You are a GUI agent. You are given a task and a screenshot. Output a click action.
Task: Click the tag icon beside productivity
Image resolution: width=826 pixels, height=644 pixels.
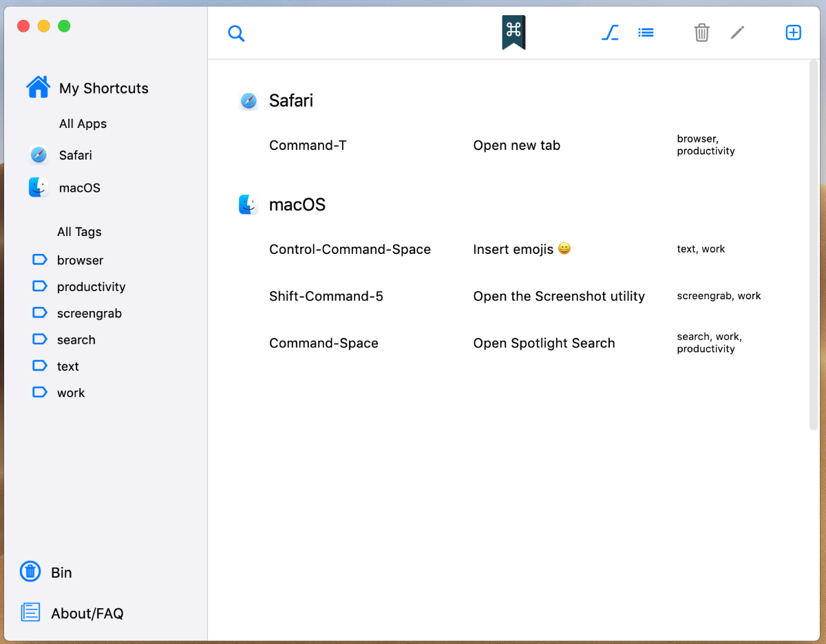(x=40, y=286)
